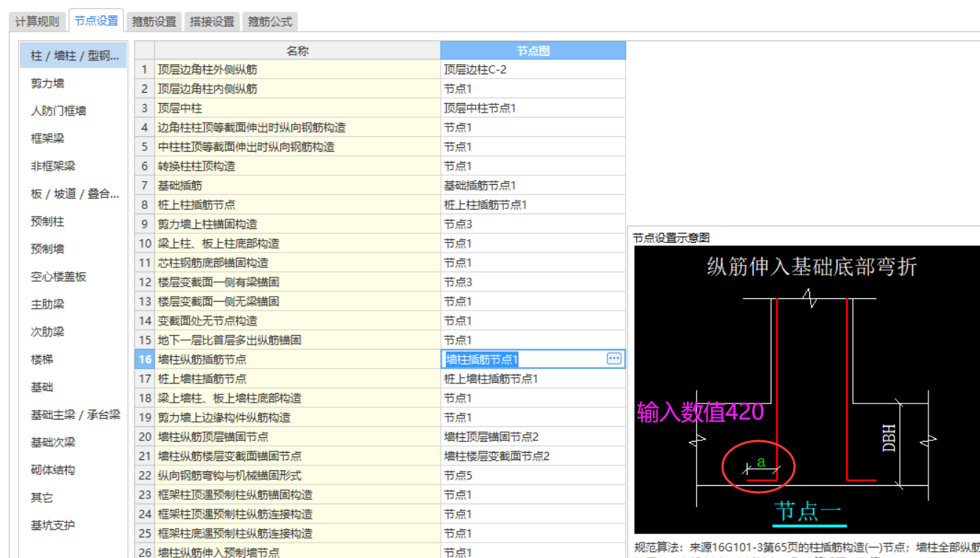Viewport: 980px width, 558px height.
Task: Click row 框架柱顶遇预制柱纵筋连接构造
Action: click(297, 514)
